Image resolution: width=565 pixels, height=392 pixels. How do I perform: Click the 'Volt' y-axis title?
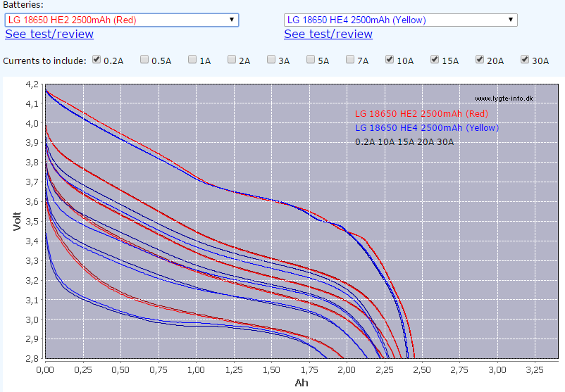17,221
